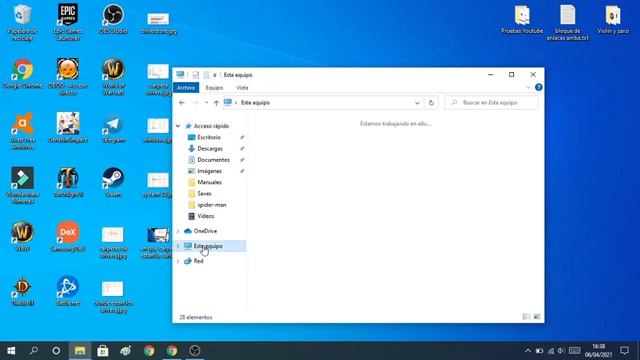Open the notification center
Image resolution: width=640 pixels, height=360 pixels.
pos(624,351)
